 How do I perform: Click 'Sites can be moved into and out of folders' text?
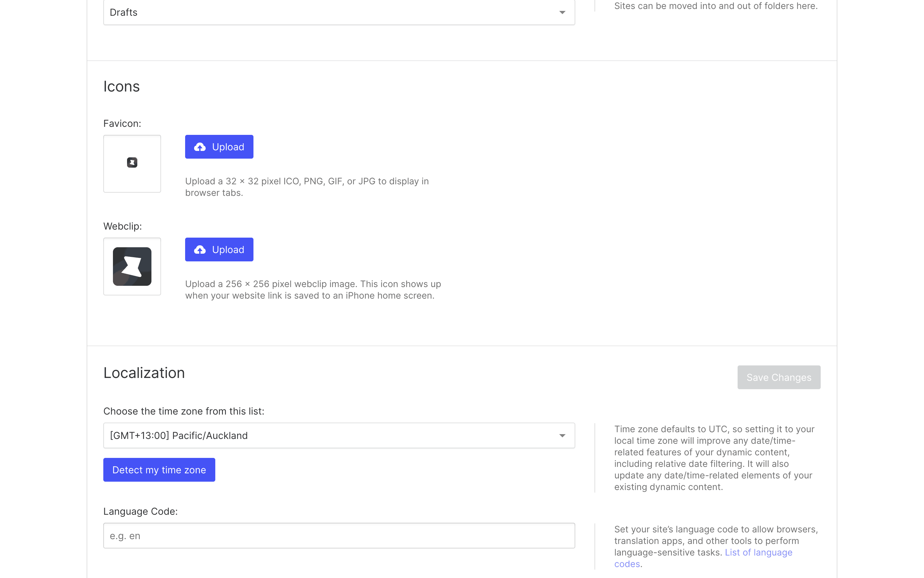(716, 6)
